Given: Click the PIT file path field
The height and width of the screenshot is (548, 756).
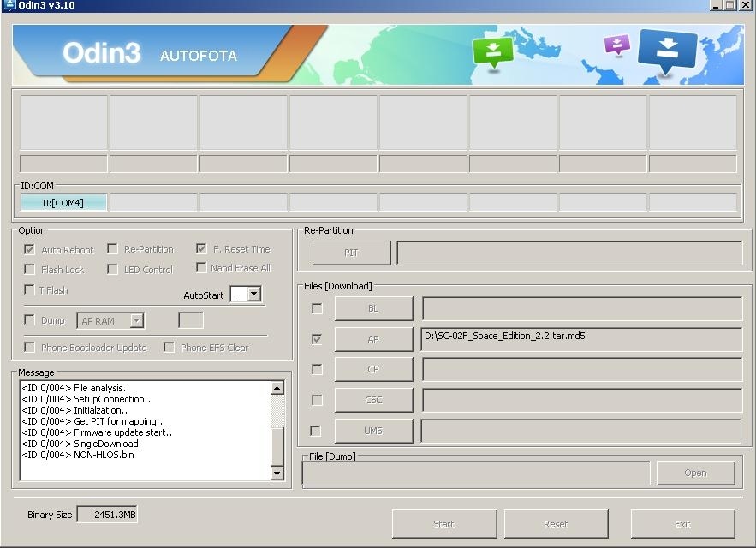Looking at the screenshot, I should point(569,253).
